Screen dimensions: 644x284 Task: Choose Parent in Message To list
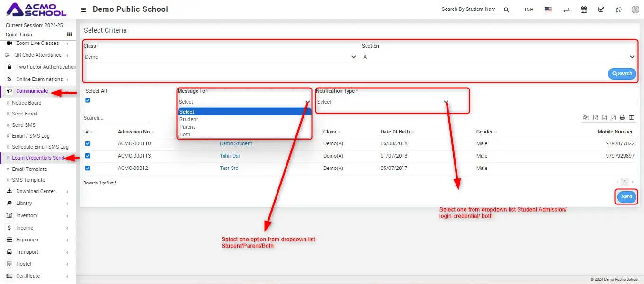(187, 127)
